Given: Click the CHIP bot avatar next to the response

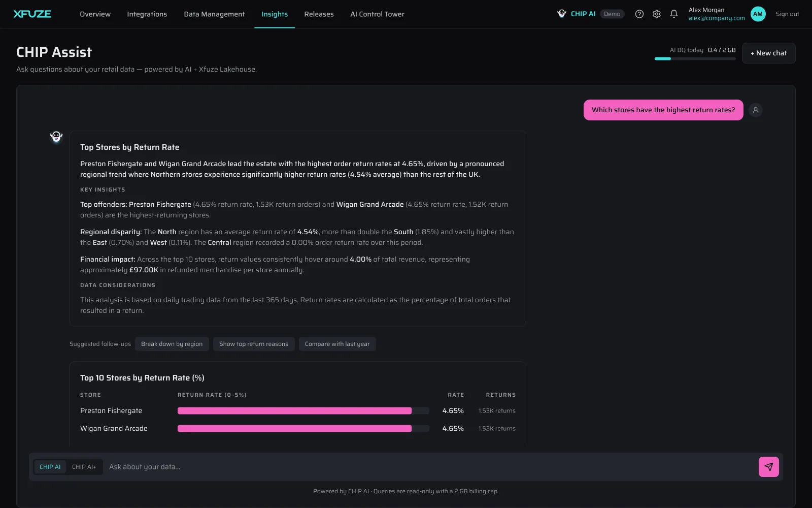Looking at the screenshot, I should pyautogui.click(x=56, y=137).
